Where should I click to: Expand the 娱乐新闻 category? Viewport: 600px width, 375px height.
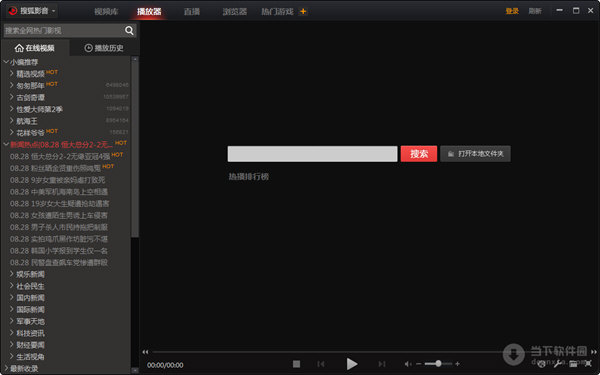12,274
